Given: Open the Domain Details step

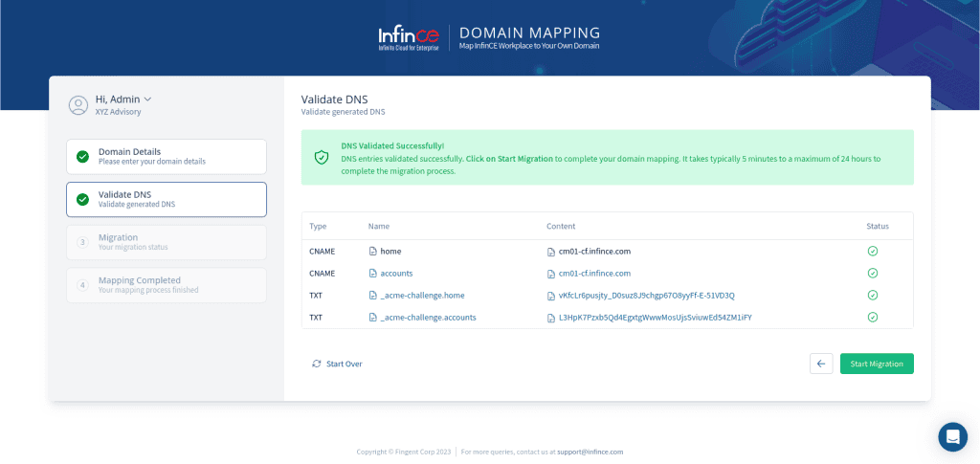Looking at the screenshot, I should (x=167, y=157).
